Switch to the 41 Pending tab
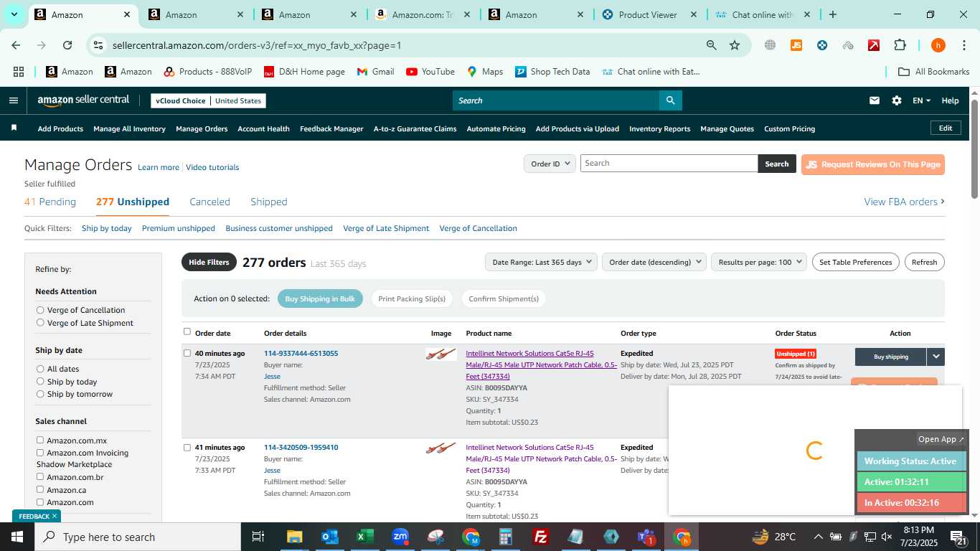 click(50, 202)
